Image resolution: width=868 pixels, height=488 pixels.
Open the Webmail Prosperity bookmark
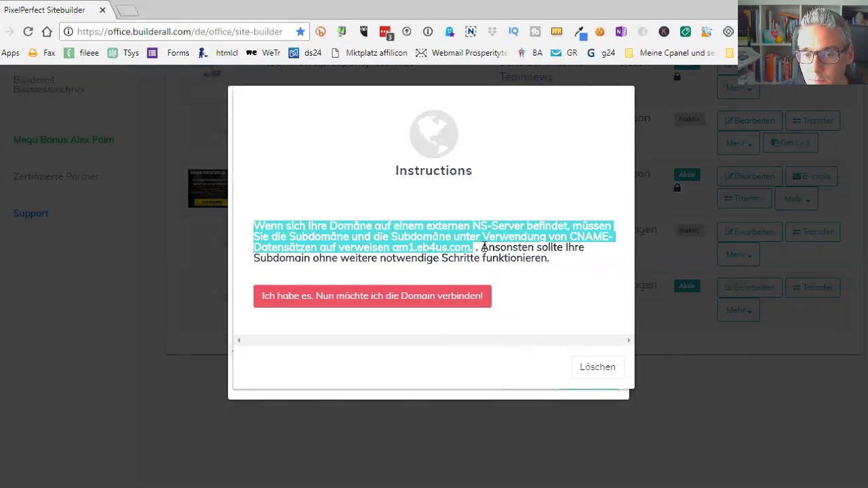pyautogui.click(x=462, y=53)
